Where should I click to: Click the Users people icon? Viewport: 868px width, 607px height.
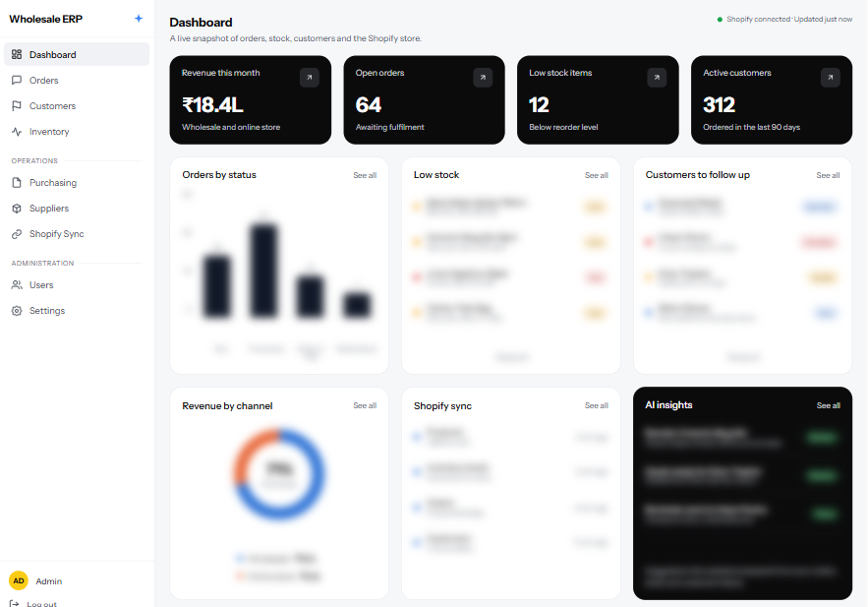click(17, 284)
